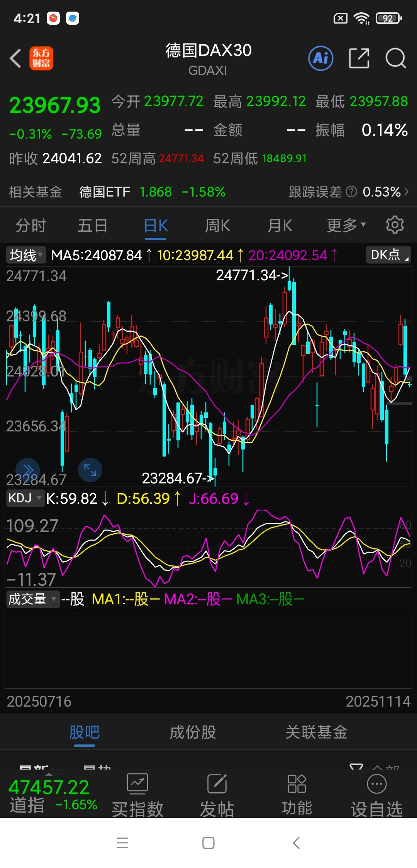The image size is (417, 868).
Task: Tap the 买指数 chart icon
Action: [137, 783]
